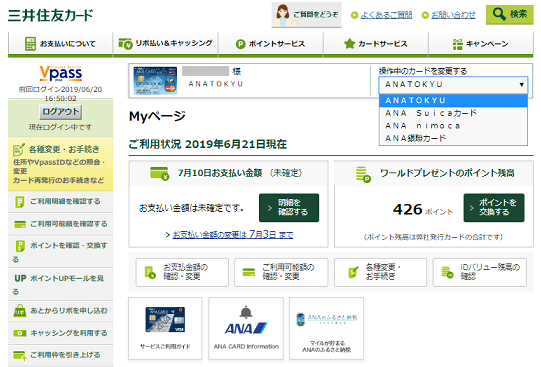Open the 操作中のカード dropdown arrow

pyautogui.click(x=522, y=85)
